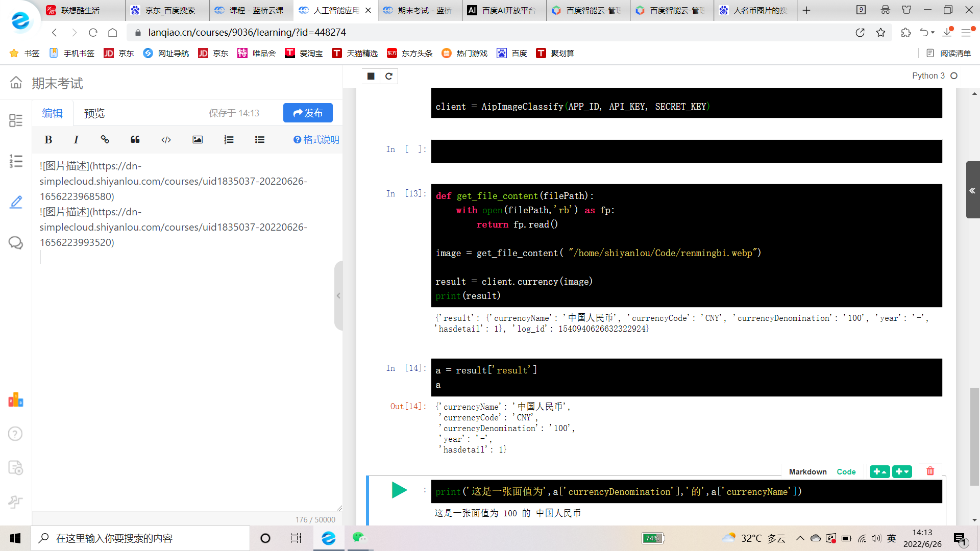Insert a hyperlink with link icon
Viewport: 980px width, 551px height.
coord(105,140)
